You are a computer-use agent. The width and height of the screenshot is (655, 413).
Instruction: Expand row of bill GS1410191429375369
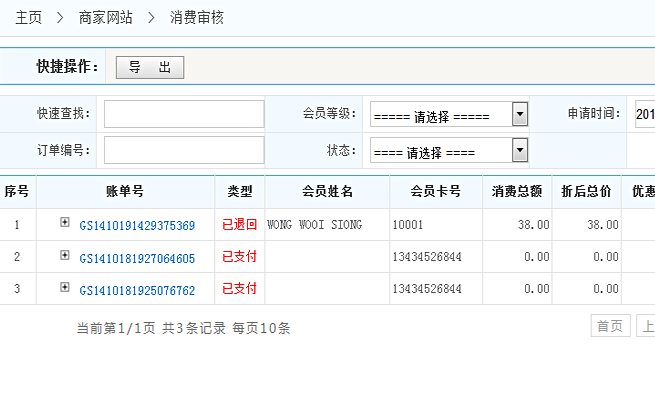(65, 224)
